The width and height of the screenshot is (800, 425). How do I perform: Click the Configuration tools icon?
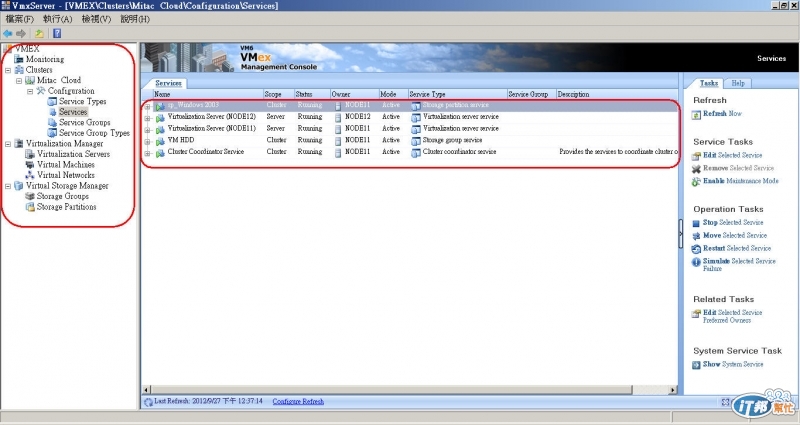(41, 91)
